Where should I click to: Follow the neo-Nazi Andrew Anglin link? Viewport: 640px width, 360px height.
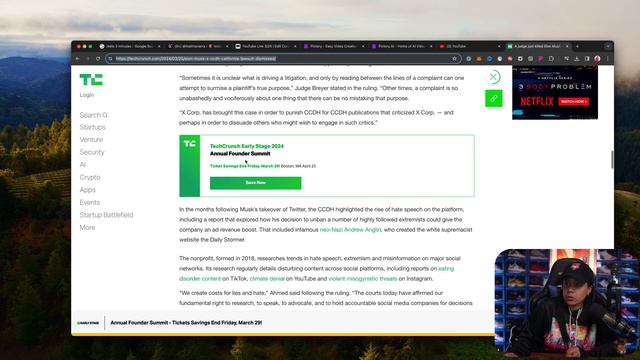coord(350,230)
